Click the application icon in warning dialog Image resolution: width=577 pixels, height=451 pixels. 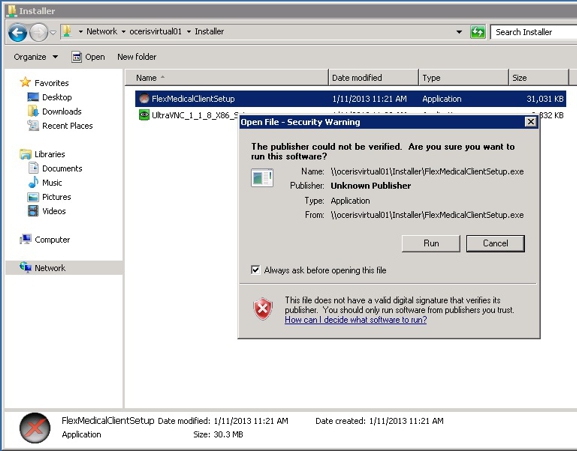pyautogui.click(x=262, y=178)
